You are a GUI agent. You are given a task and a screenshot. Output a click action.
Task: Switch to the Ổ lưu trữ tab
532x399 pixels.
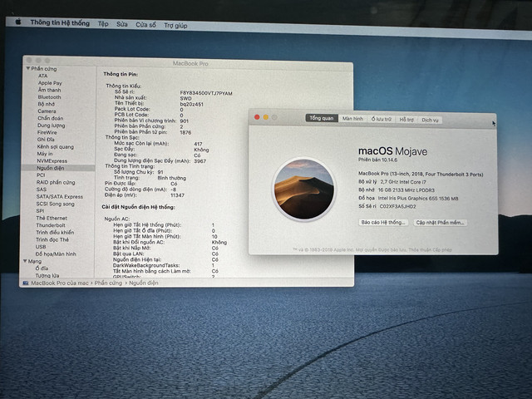[381, 119]
